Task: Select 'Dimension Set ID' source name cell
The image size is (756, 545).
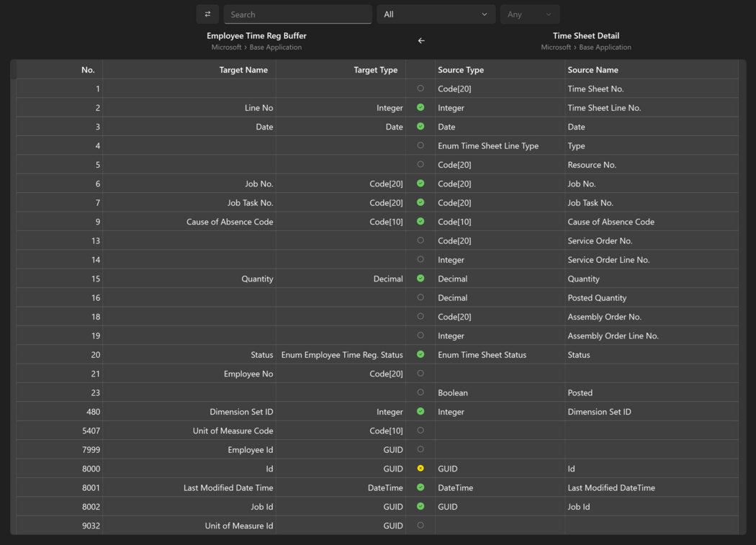Action: point(652,411)
